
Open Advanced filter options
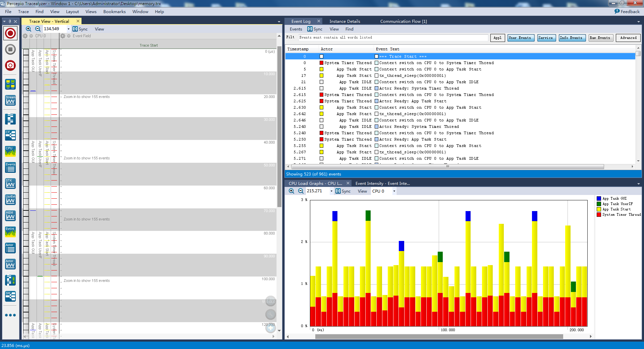tap(628, 38)
